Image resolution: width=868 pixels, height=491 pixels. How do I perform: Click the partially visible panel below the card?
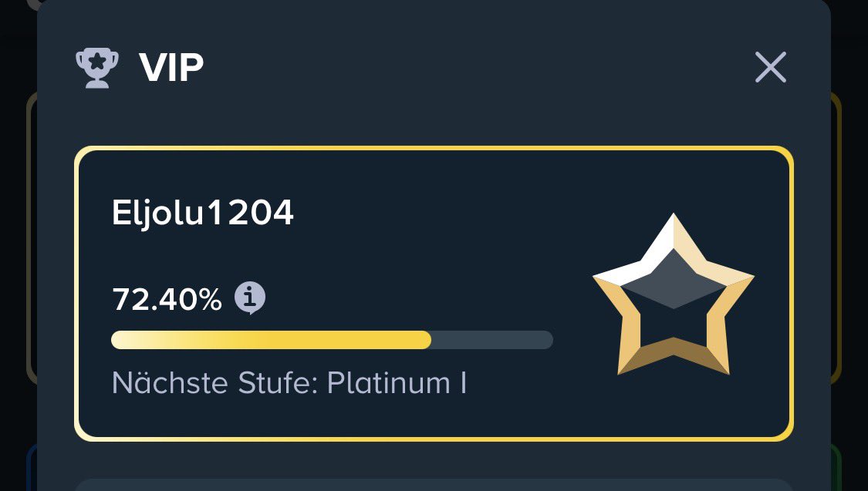coord(434,484)
